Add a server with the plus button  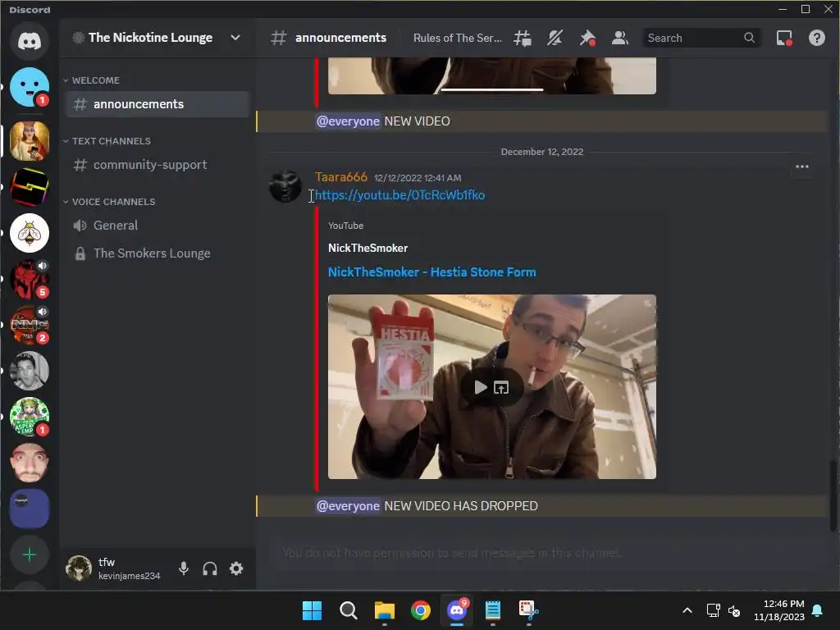point(30,555)
